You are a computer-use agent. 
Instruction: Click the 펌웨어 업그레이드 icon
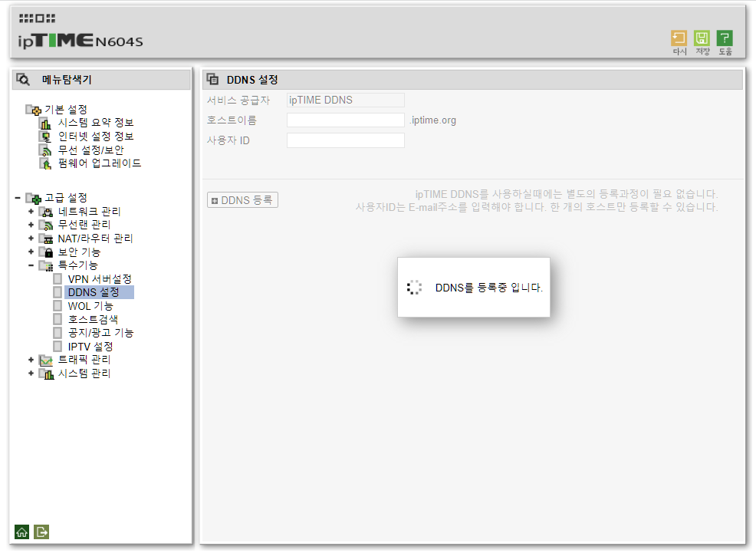44,164
